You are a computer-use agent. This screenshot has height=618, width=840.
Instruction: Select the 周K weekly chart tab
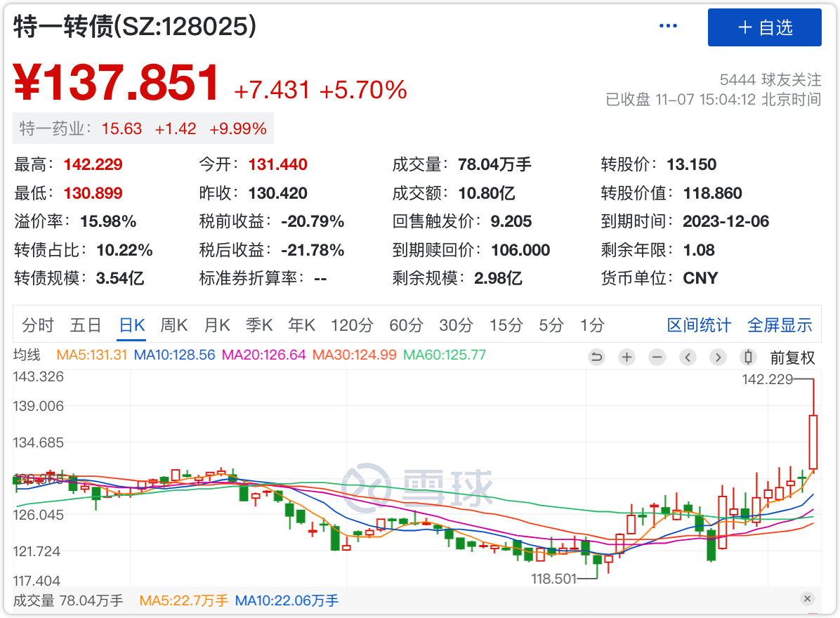(x=174, y=325)
